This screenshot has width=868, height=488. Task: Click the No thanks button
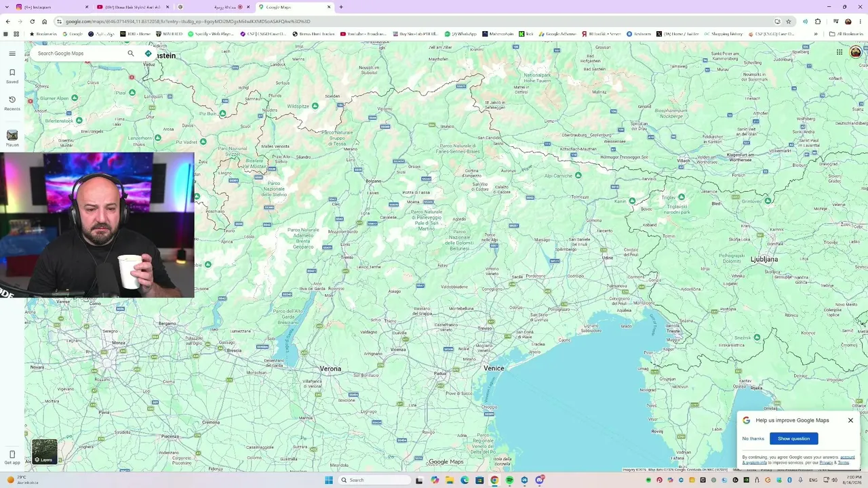pyautogui.click(x=753, y=439)
